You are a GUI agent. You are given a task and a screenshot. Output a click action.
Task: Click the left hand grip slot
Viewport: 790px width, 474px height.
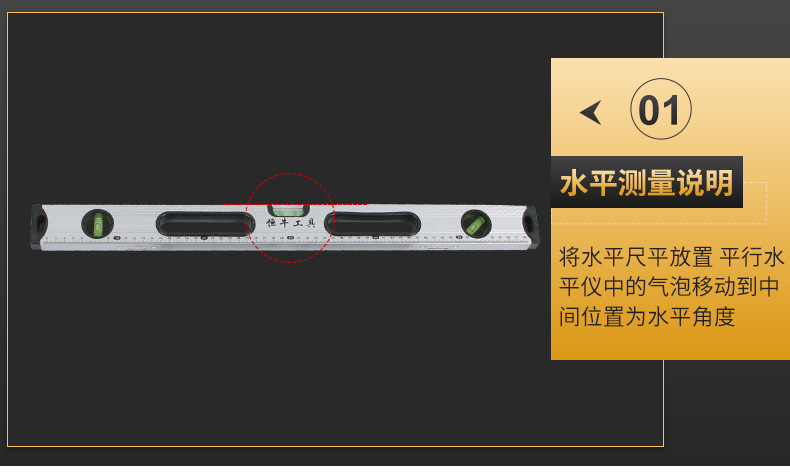tap(206, 223)
